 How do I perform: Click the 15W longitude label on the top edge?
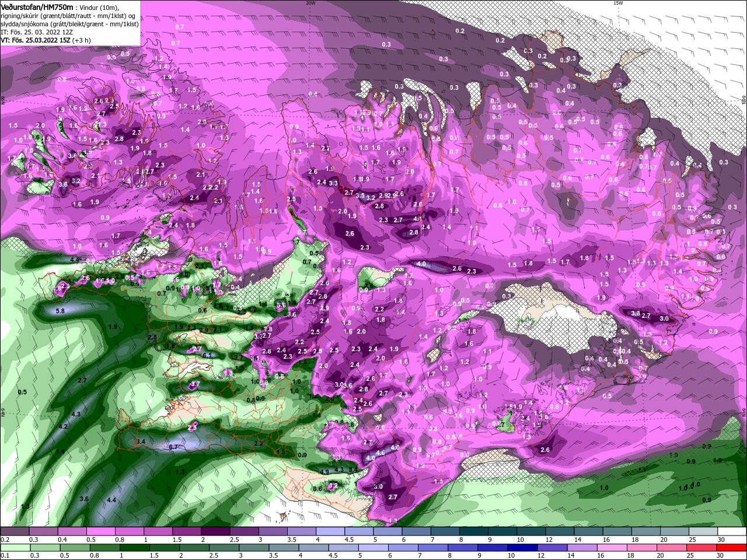[618, 3]
